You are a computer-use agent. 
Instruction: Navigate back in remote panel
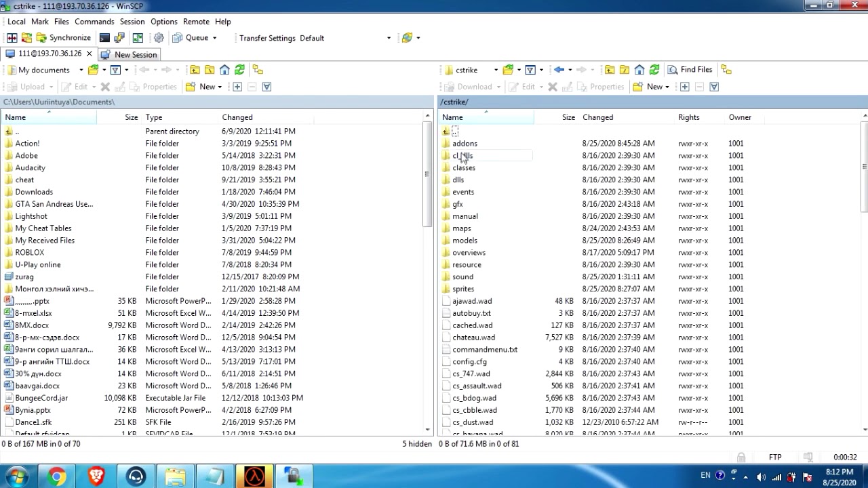pos(559,70)
